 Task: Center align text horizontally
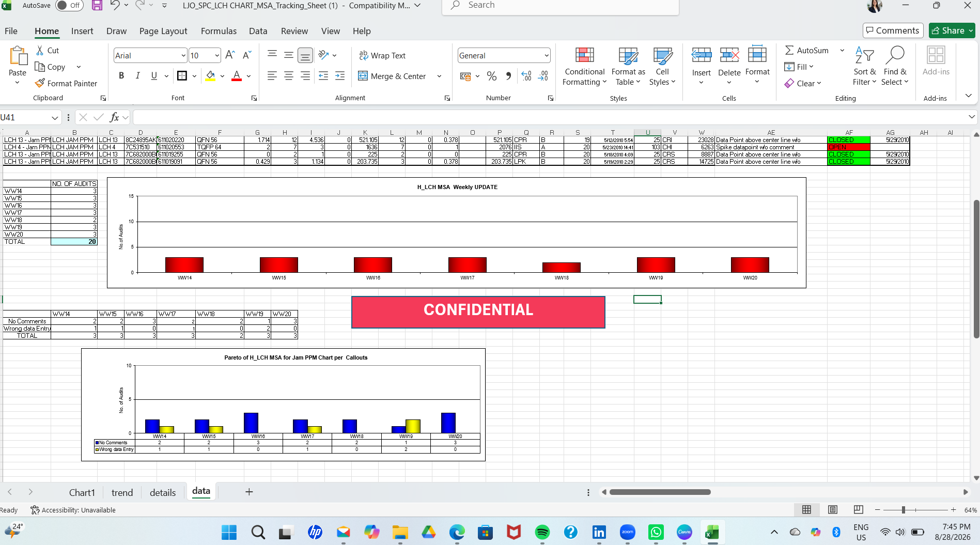[x=289, y=76]
